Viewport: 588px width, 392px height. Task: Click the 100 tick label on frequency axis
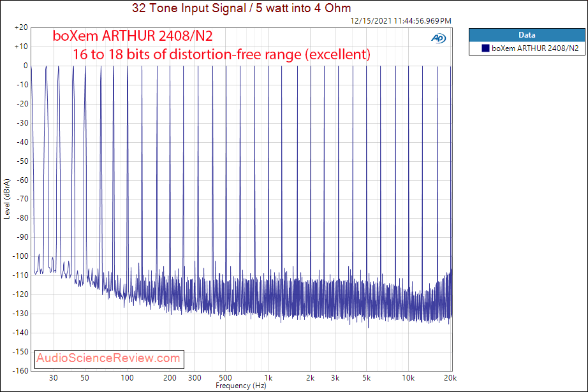127,378
